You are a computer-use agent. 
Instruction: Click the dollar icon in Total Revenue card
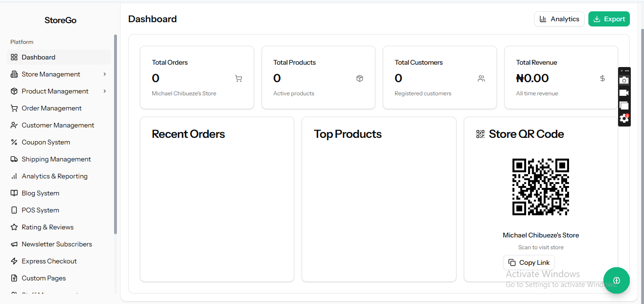[x=603, y=78]
